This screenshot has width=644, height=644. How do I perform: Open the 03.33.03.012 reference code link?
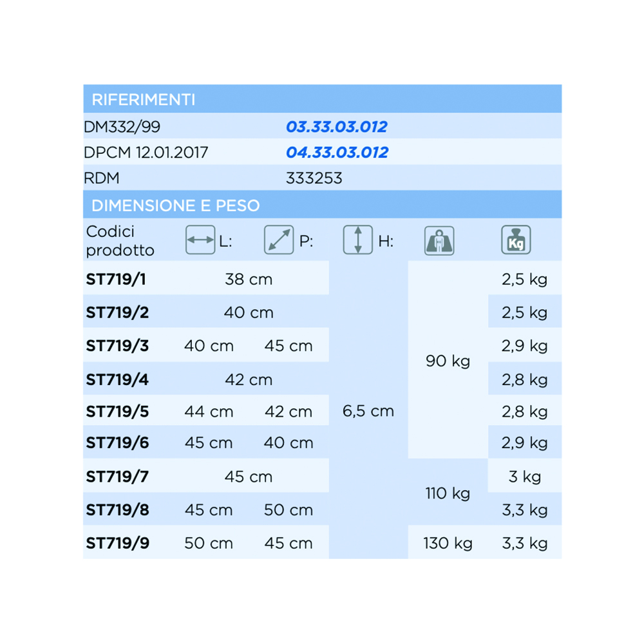[336, 126]
